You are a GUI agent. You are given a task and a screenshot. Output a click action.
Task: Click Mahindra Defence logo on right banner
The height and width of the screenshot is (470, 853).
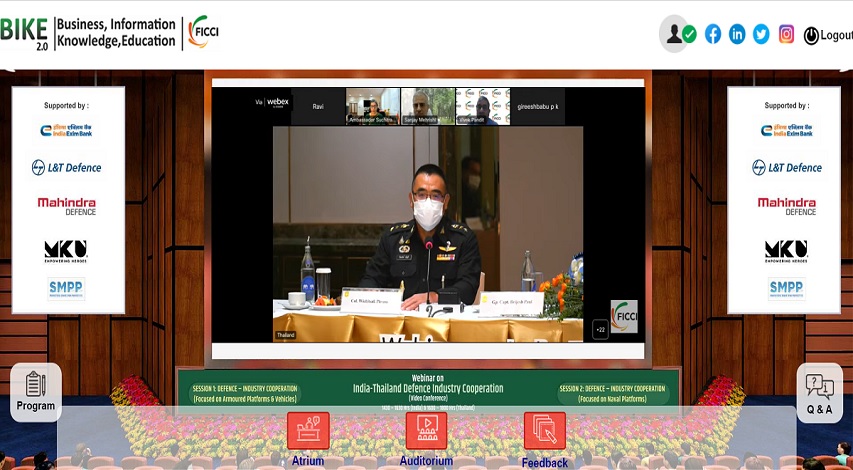pyautogui.click(x=787, y=206)
